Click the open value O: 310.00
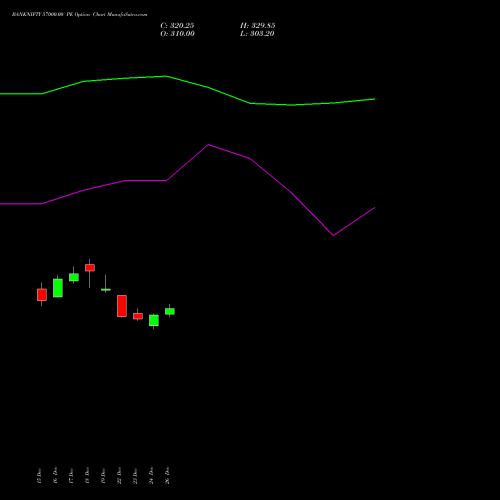 pos(177,34)
